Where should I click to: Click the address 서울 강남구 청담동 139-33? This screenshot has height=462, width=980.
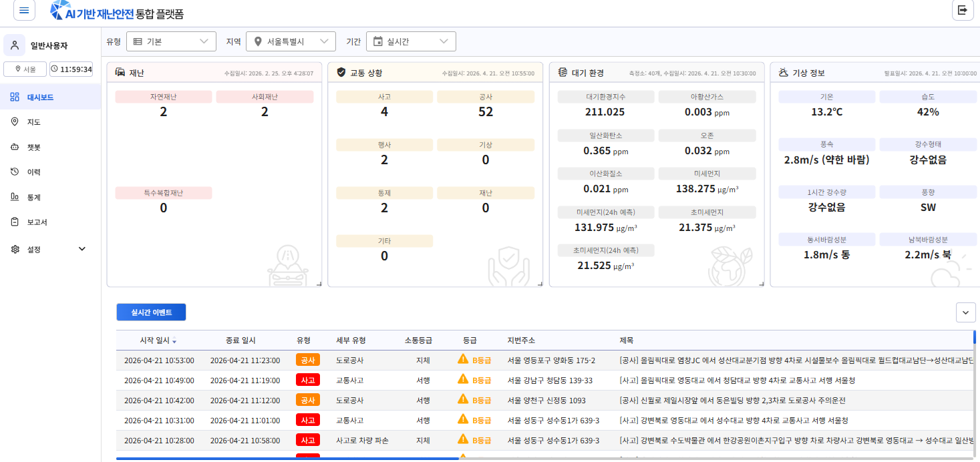[x=550, y=381]
